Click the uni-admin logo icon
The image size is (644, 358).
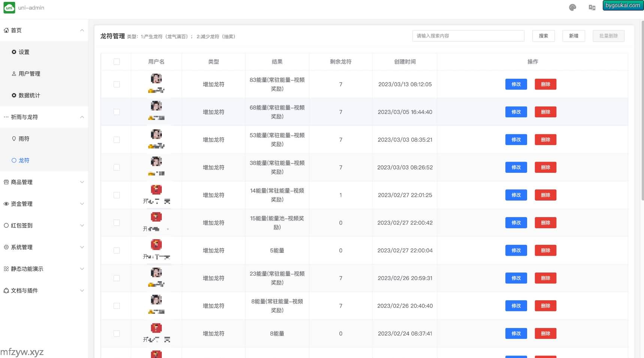9,7
